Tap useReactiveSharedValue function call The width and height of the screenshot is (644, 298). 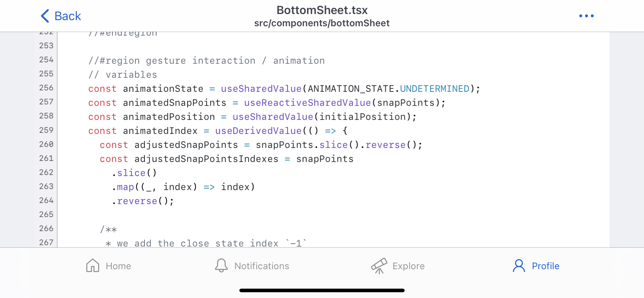308,103
